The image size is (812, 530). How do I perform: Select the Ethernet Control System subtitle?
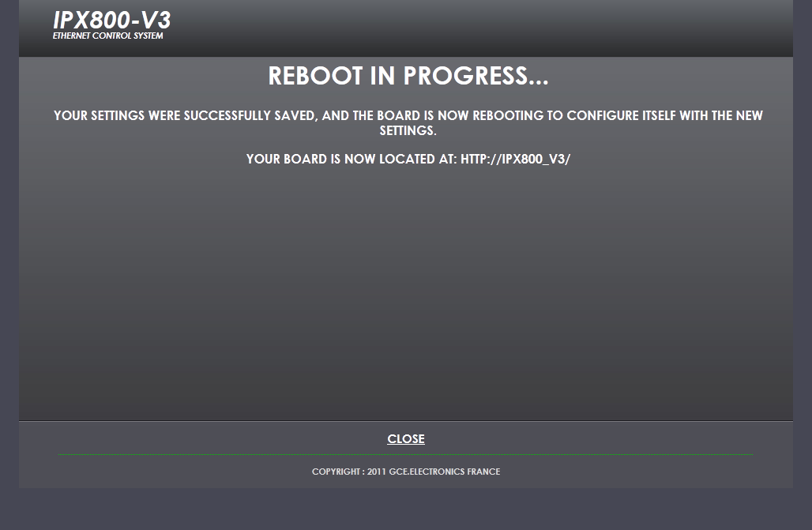107,36
